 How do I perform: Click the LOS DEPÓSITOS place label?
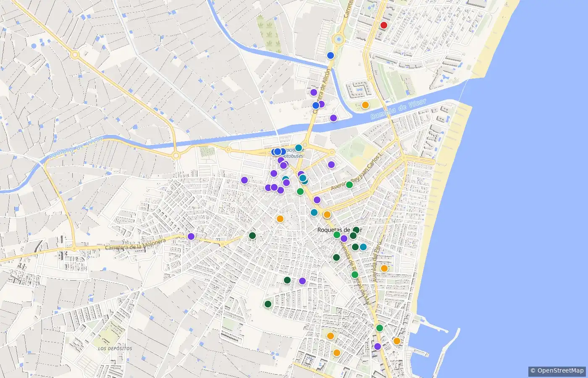[x=115, y=349]
